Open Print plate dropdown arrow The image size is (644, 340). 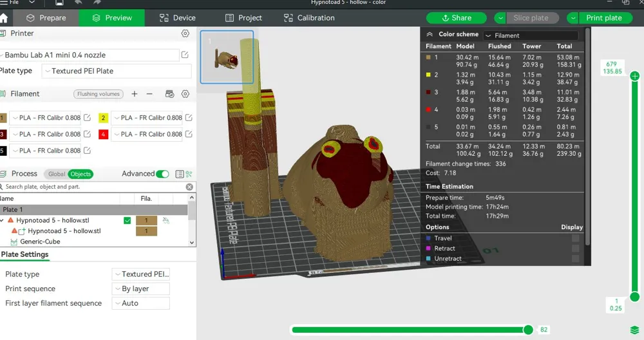click(573, 18)
